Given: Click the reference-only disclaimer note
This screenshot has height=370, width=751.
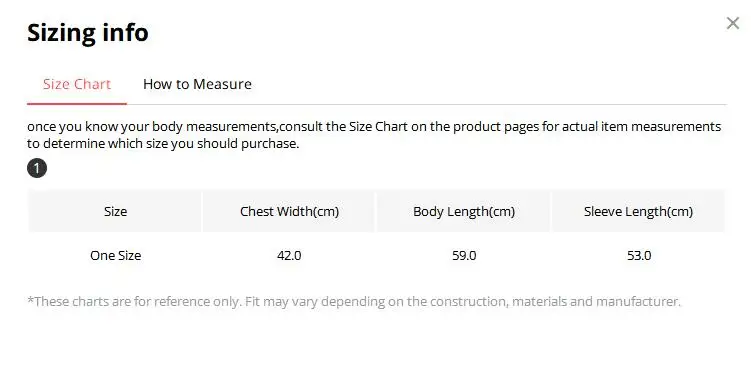Looking at the screenshot, I should coord(354,302).
